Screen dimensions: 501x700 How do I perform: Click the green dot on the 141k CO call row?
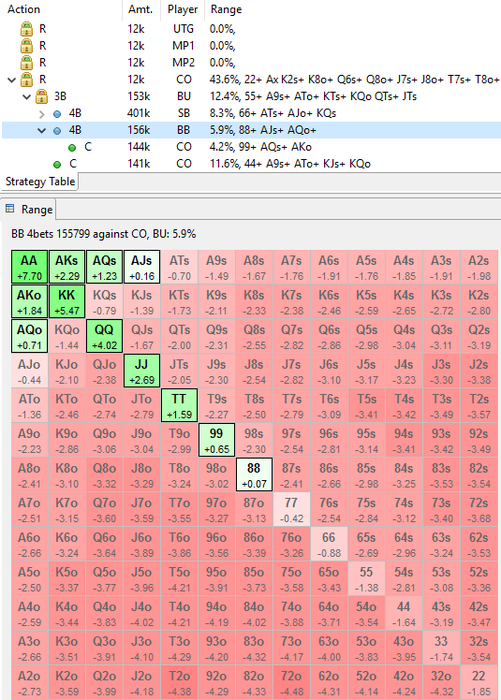[x=57, y=164]
